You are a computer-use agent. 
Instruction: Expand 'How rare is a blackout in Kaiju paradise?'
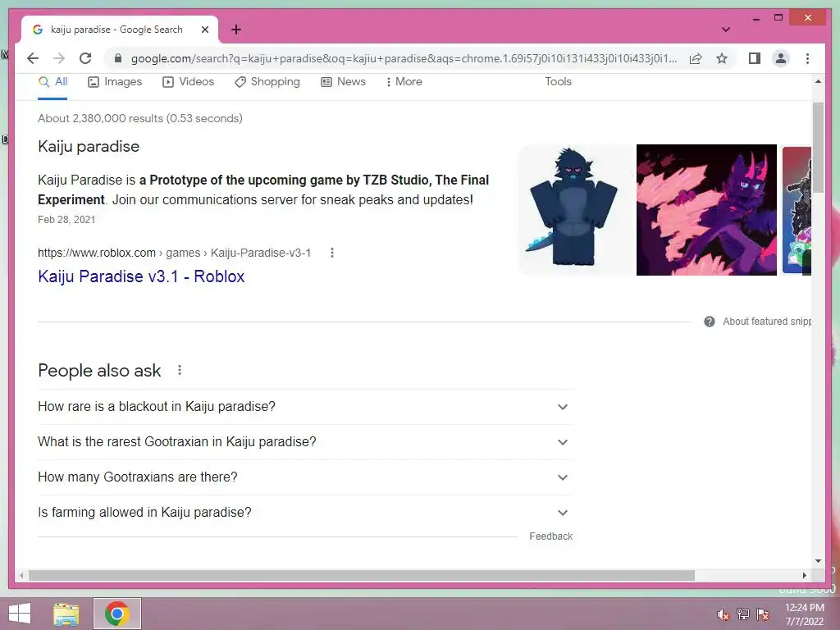point(305,407)
